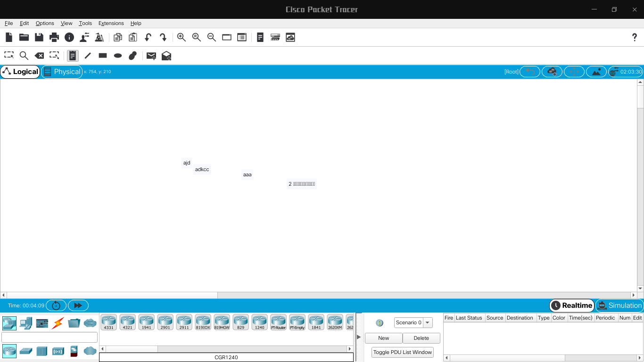
Task: Select the Delete tool
Action: 39,55
